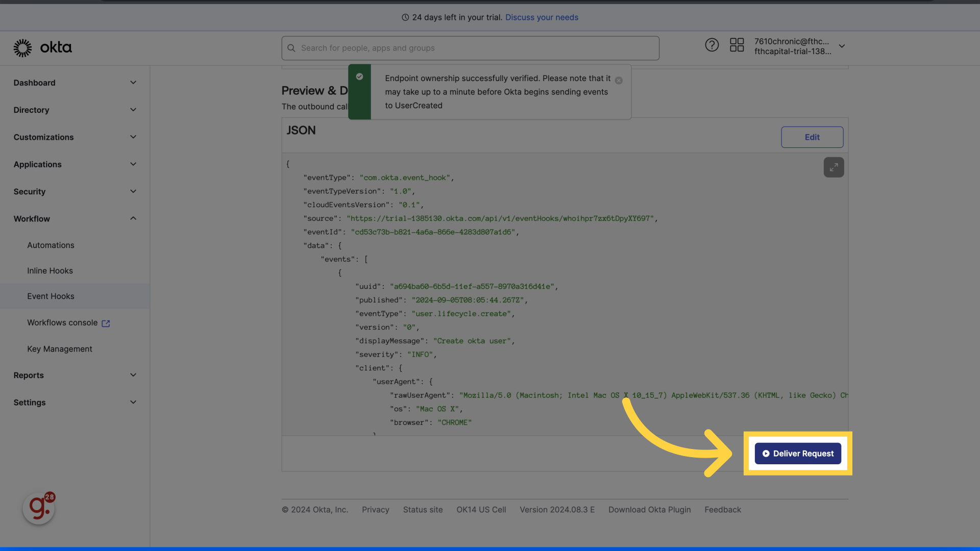Click the "Mac OS X" os value
The width and height of the screenshot is (980, 551).
(x=437, y=409)
